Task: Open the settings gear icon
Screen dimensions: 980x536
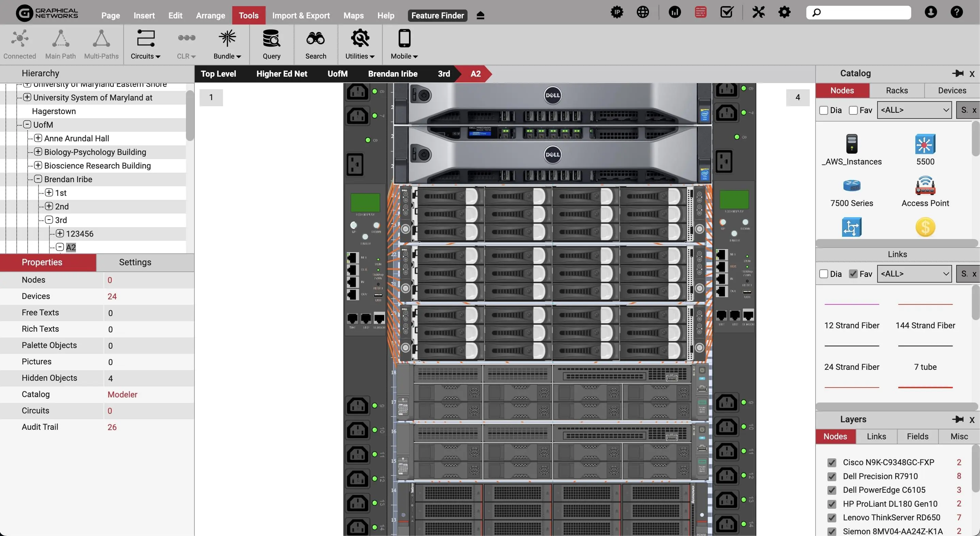Action: (784, 12)
